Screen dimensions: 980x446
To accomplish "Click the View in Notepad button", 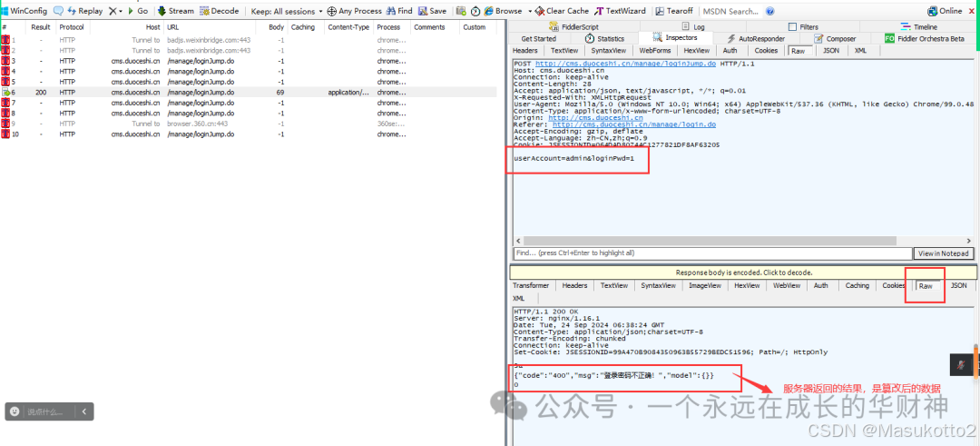I will (x=944, y=253).
